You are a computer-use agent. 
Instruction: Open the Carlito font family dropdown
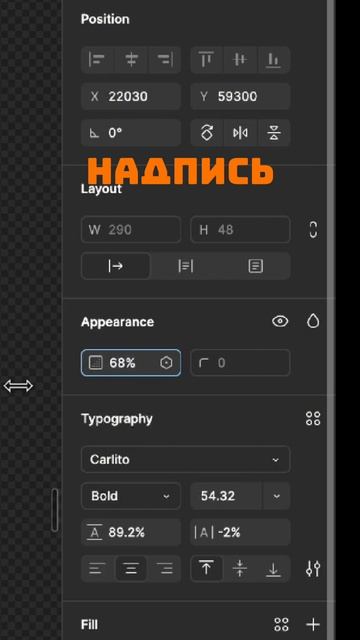coord(186,460)
